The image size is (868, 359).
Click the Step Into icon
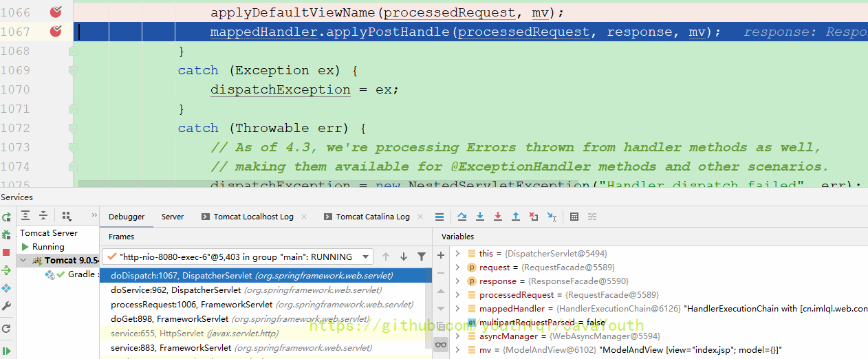click(x=480, y=217)
